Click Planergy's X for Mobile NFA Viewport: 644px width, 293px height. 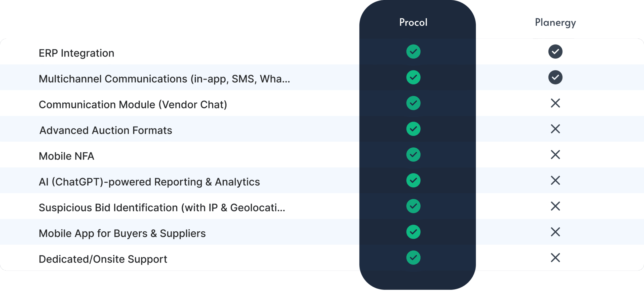click(x=555, y=155)
